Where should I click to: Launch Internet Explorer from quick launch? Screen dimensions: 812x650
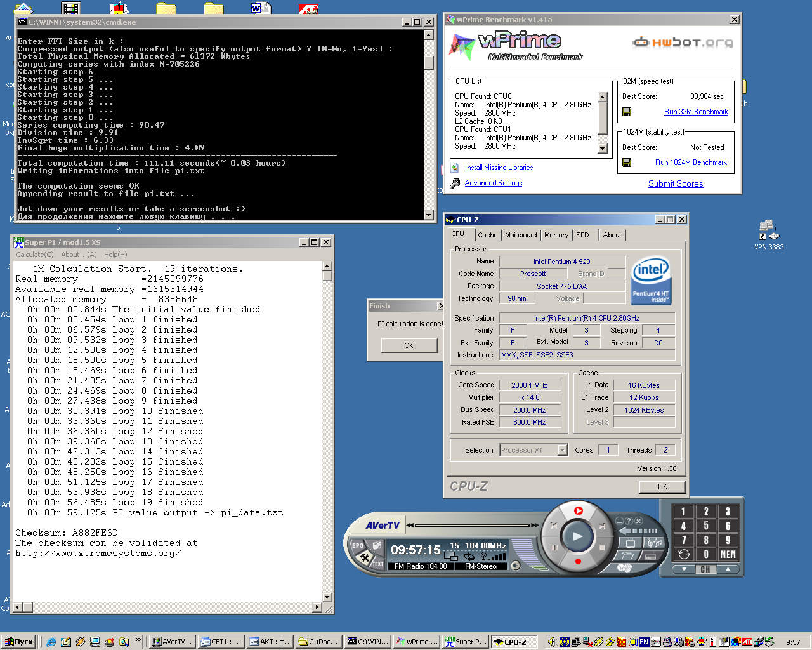51,642
